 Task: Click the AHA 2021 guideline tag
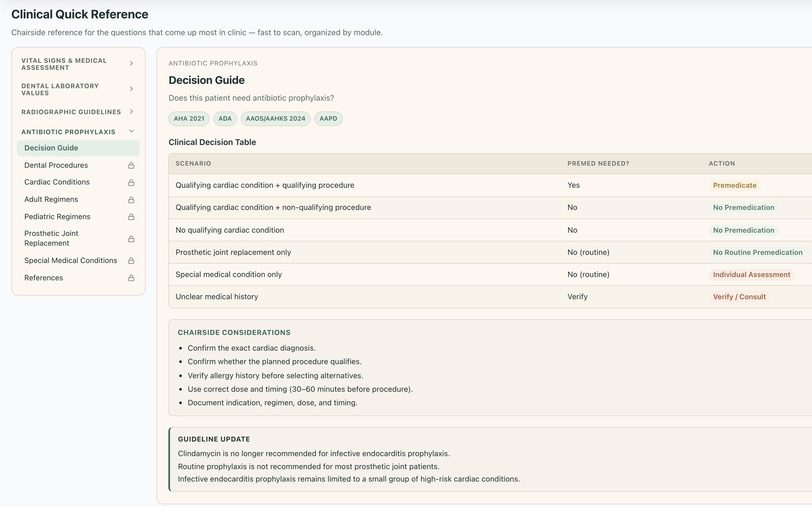189,119
